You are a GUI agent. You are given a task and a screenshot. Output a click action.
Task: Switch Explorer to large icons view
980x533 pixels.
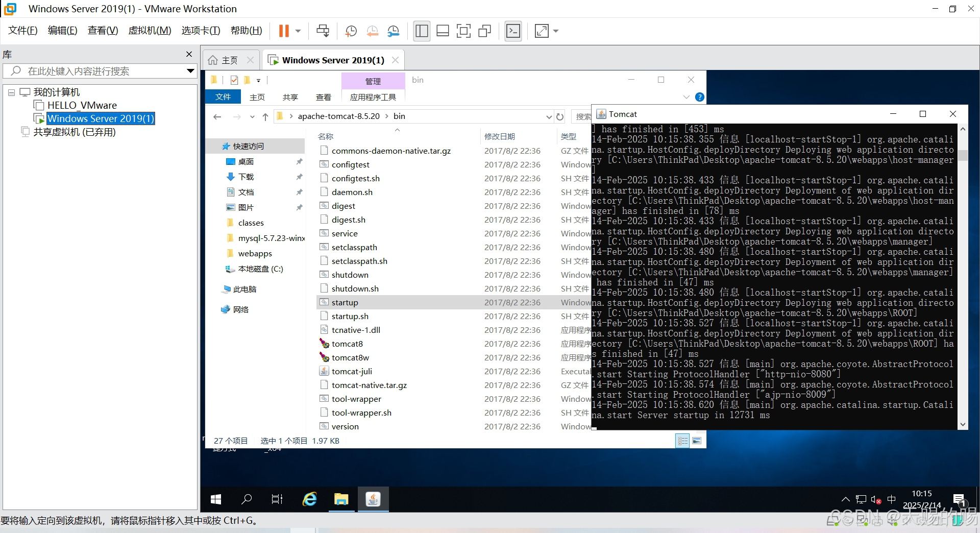[x=697, y=441]
